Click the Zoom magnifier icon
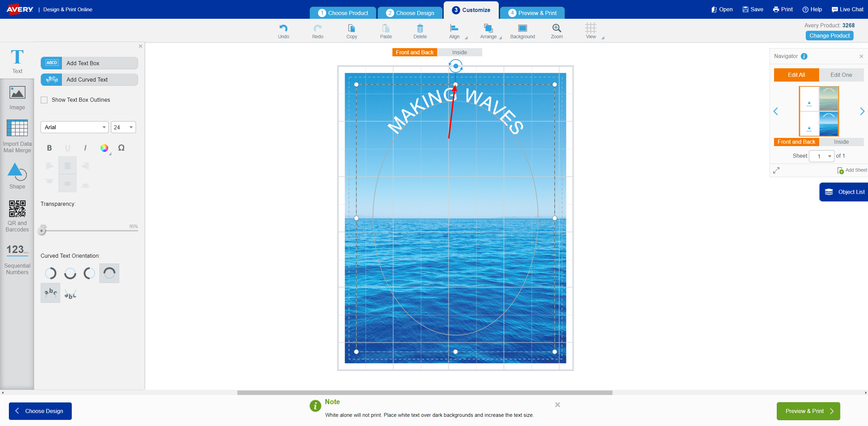 [556, 28]
